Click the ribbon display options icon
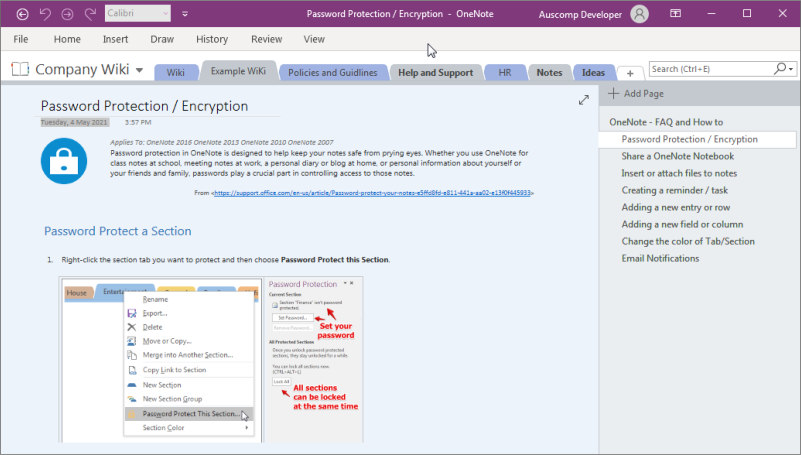 675,13
